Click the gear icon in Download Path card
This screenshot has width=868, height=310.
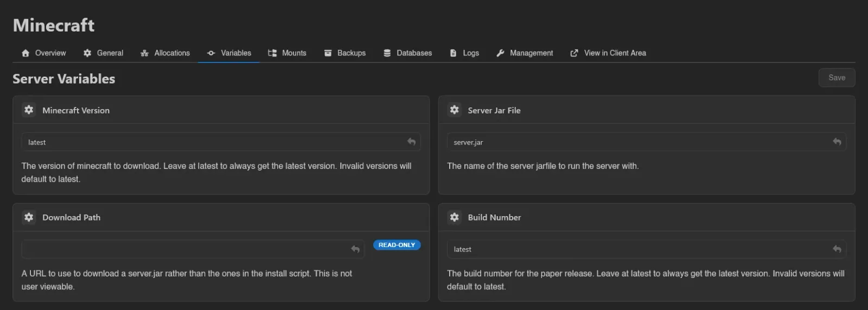pos(29,217)
